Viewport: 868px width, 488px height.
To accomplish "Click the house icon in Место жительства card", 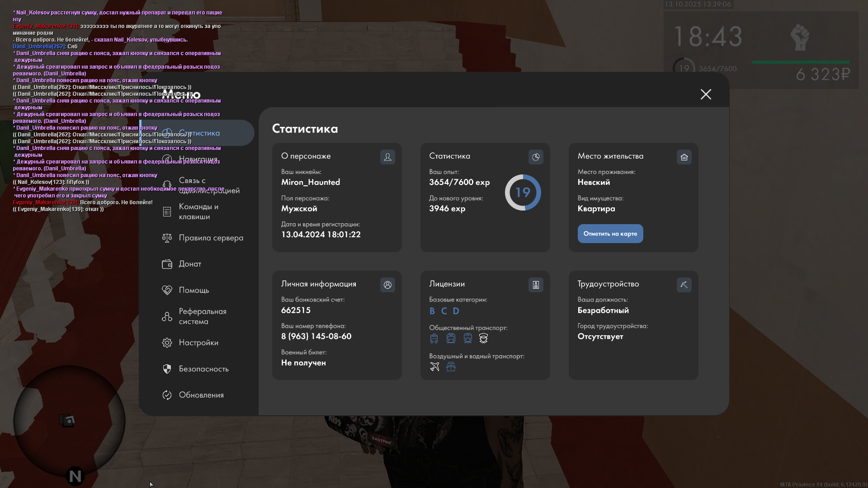I will pos(684,157).
